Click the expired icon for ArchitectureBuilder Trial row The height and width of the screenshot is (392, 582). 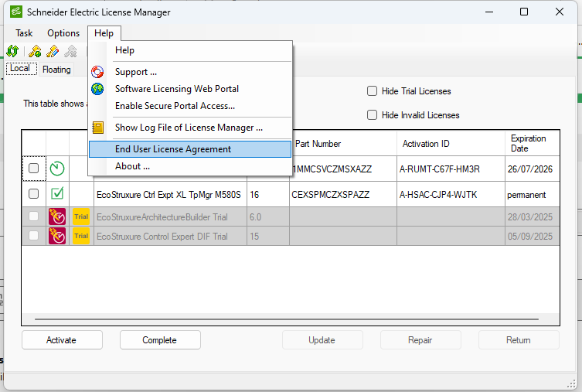57,216
